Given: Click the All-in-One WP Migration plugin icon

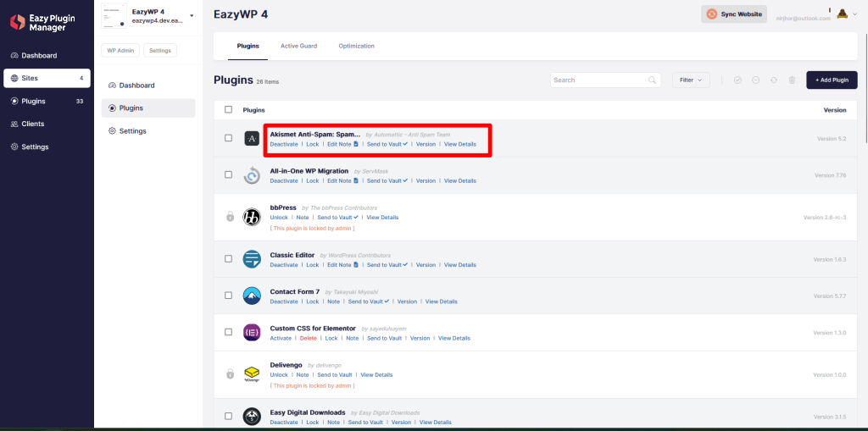Looking at the screenshot, I should [x=252, y=175].
